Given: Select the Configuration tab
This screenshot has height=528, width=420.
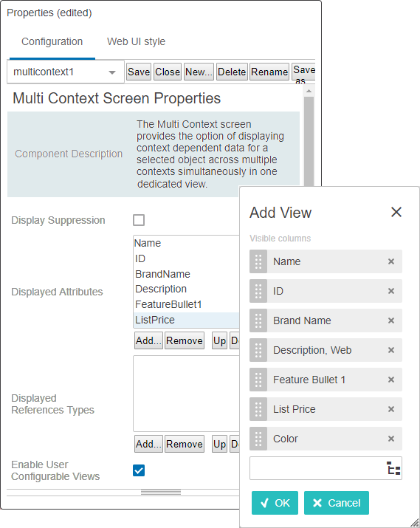Looking at the screenshot, I should pyautogui.click(x=52, y=41).
